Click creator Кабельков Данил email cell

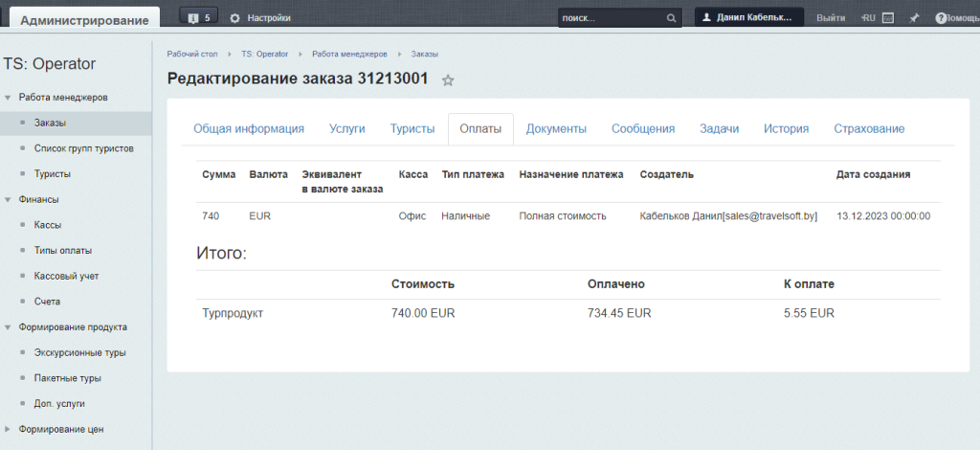pos(728,216)
